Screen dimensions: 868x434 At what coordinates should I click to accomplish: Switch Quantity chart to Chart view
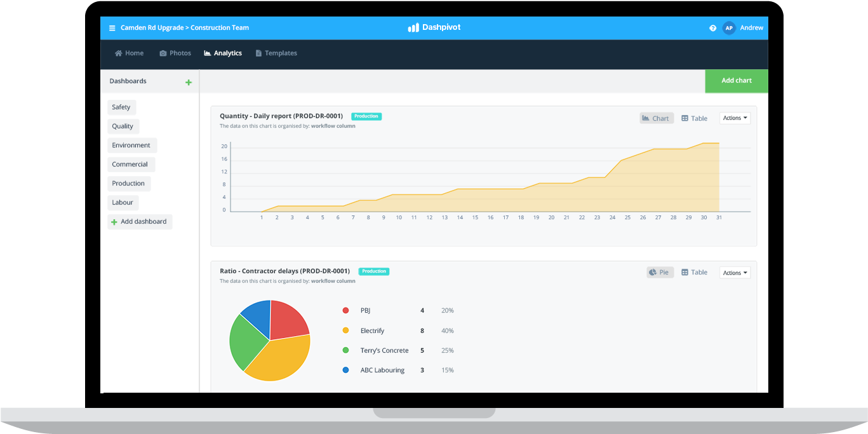tap(656, 118)
